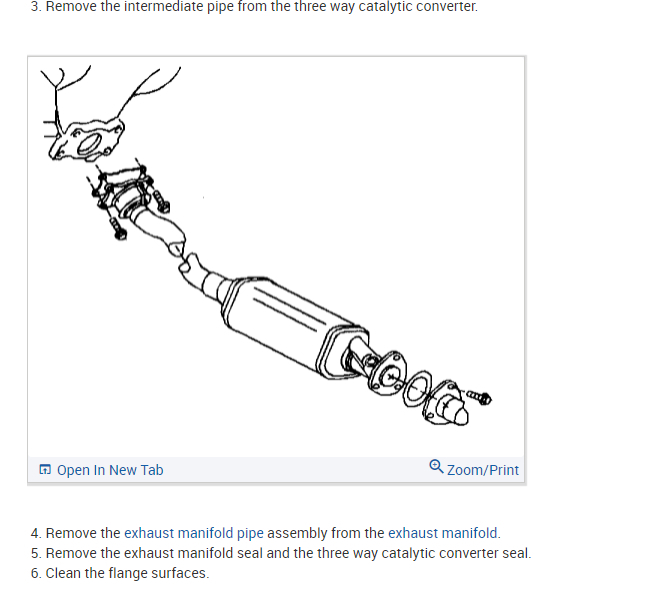This screenshot has height=602, width=654.
Task: Click the catalytic converter body in the diagram
Action: tap(292, 327)
